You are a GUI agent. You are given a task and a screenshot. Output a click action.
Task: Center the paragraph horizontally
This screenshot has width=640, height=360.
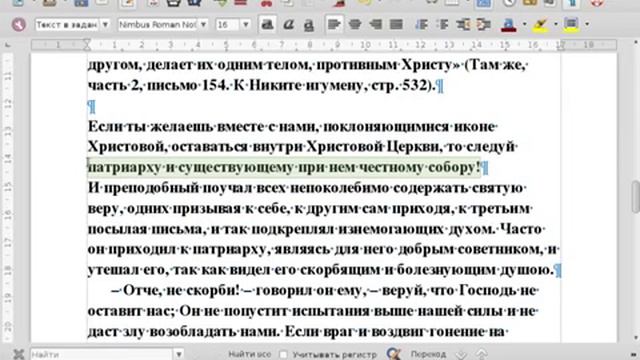pos(355,24)
